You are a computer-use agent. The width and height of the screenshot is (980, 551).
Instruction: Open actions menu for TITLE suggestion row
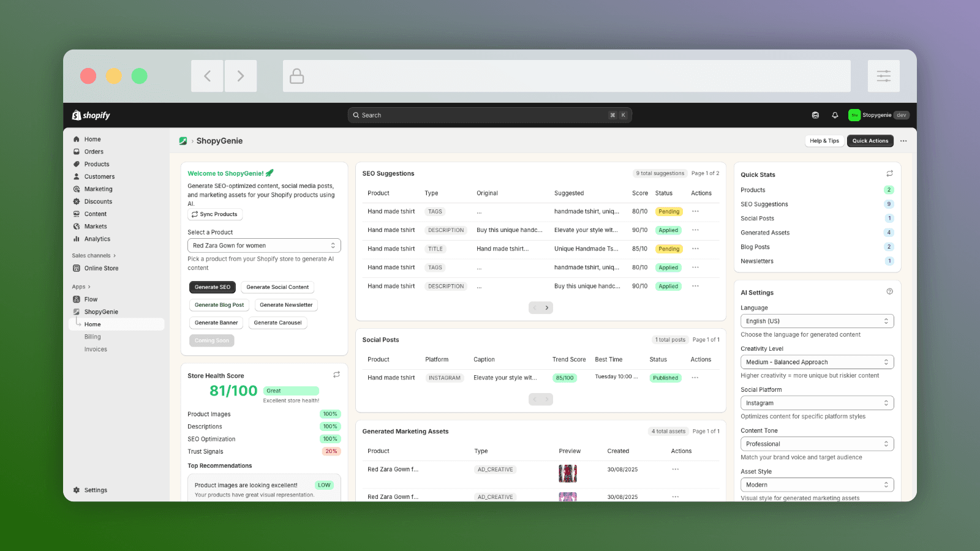(695, 249)
